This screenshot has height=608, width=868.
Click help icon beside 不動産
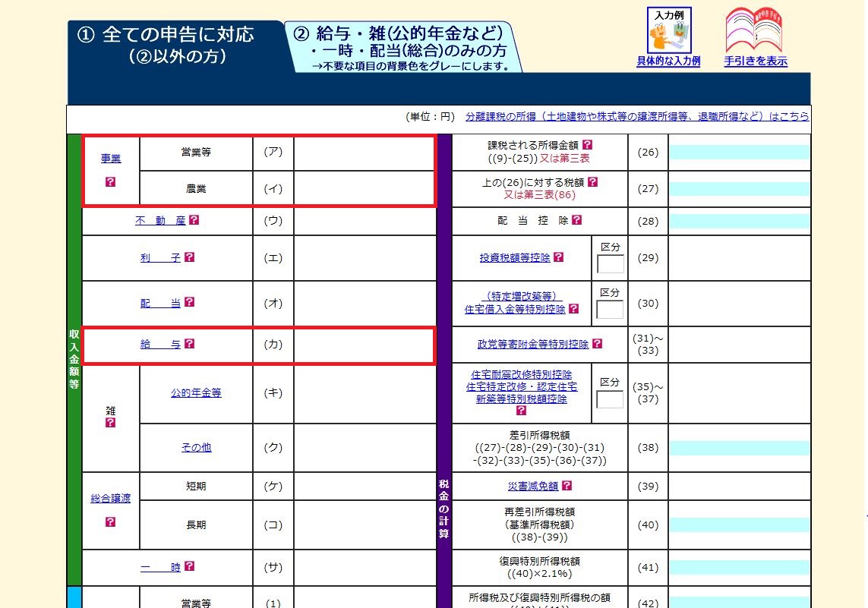pyautogui.click(x=194, y=220)
